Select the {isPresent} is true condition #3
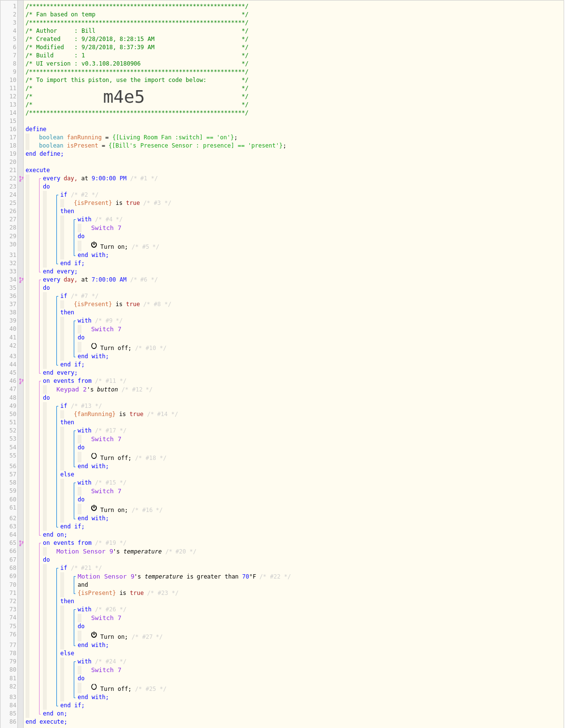 click(x=107, y=203)
